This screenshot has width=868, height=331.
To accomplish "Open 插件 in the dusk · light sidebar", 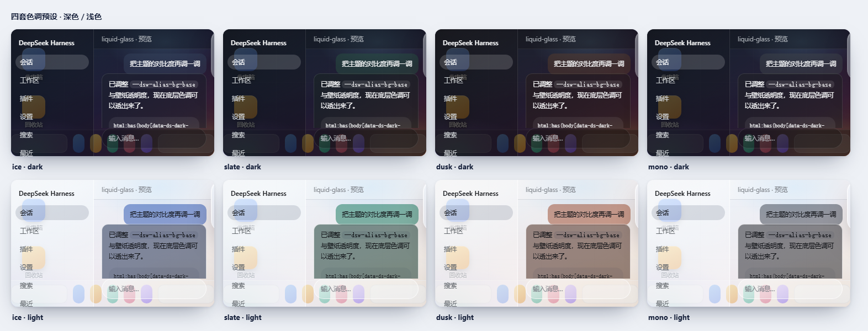I will pyautogui.click(x=451, y=249).
